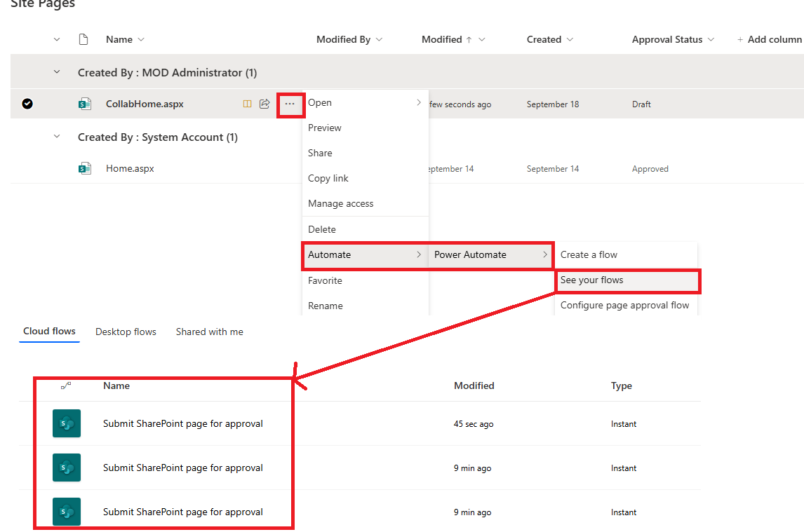Open the More actions ellipsis for CollabHome.aspx
Viewport: 804px width, 532px height.
point(290,103)
